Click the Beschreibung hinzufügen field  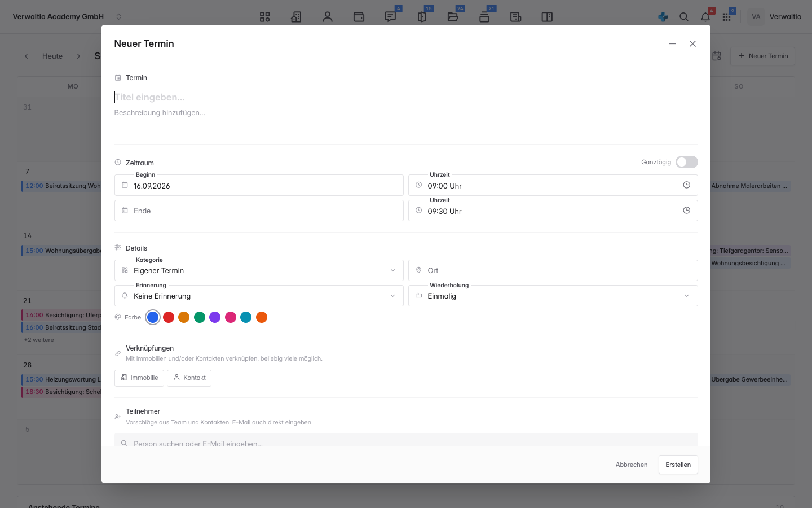click(x=406, y=113)
